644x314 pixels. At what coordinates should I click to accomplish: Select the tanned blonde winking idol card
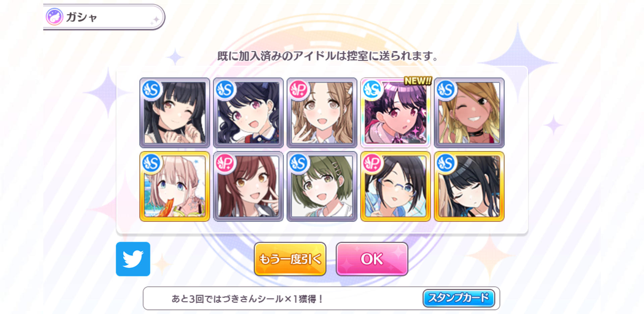coord(469,113)
